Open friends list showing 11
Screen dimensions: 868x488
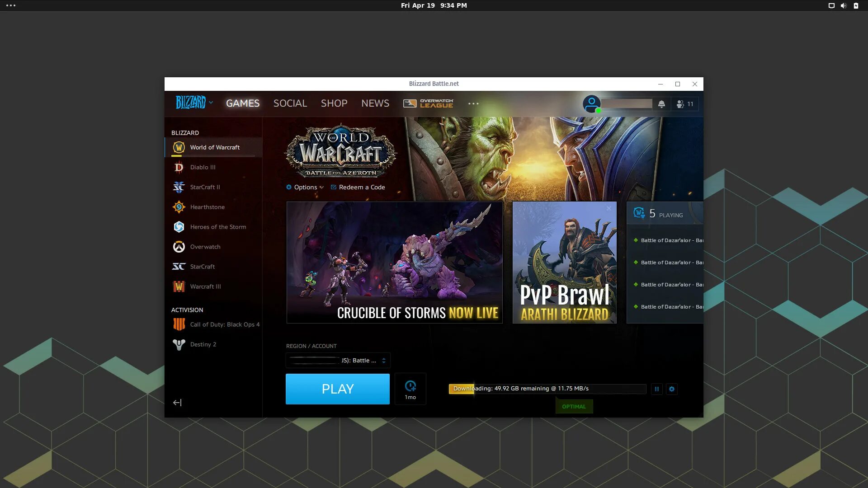click(x=685, y=104)
